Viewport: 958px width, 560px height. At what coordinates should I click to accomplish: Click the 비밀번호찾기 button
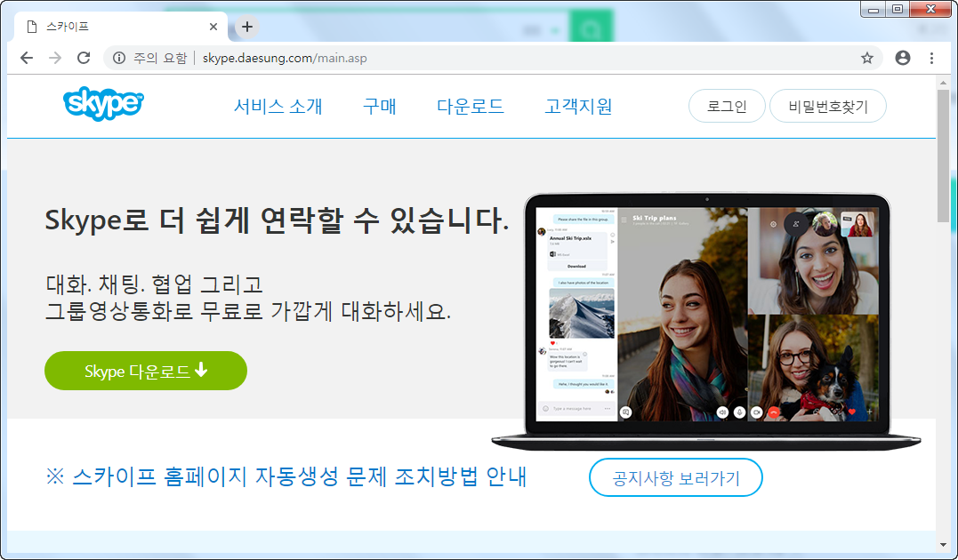(828, 107)
